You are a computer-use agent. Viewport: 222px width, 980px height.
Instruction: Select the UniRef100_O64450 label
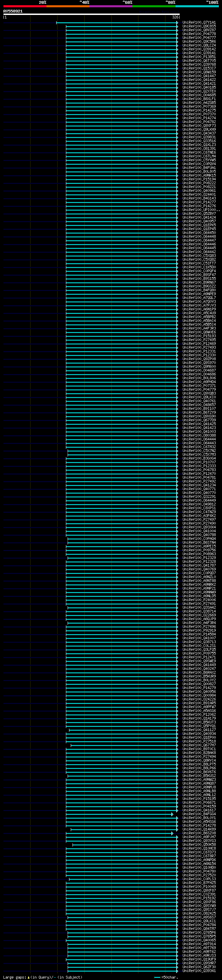[199, 233]
